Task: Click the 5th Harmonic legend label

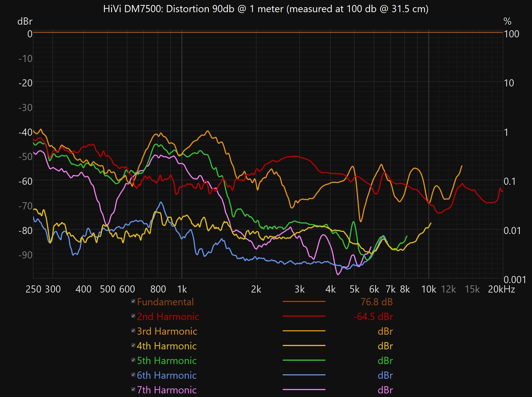Action: (167, 361)
